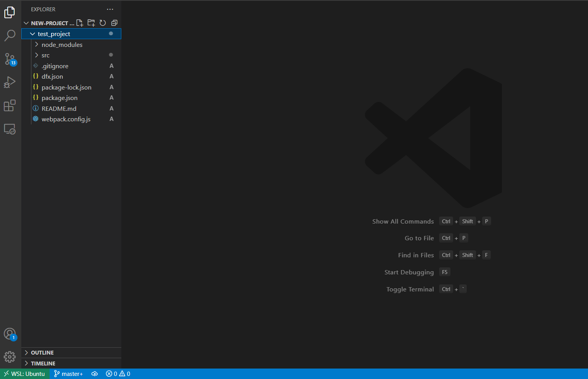Click the "Start Debugging" text
This screenshot has width=588, height=379.
409,272
